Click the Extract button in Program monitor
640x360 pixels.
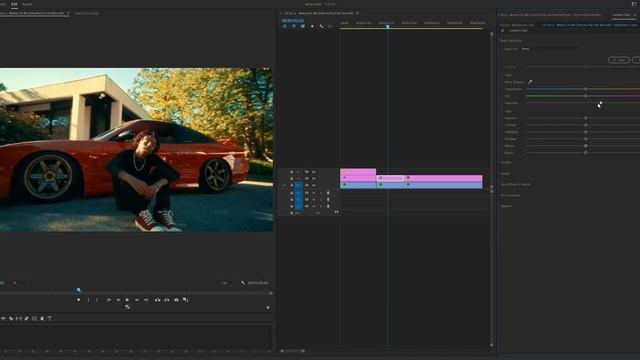click(167, 300)
